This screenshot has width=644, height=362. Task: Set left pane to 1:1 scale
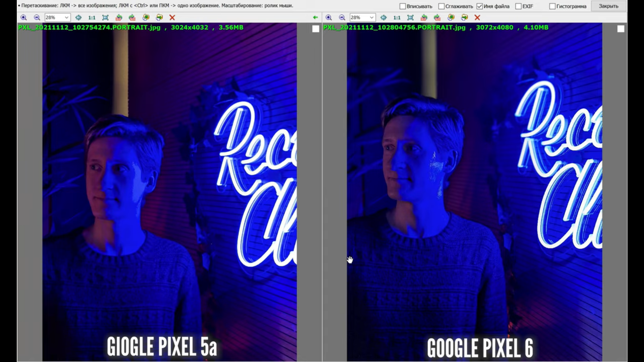[x=92, y=17]
